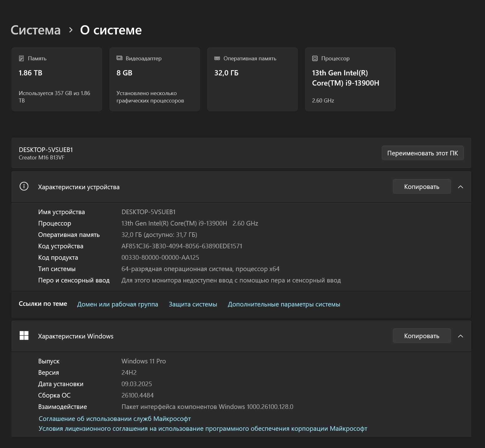
Task: Click the Характеристики Windows heading
Action: click(76, 336)
